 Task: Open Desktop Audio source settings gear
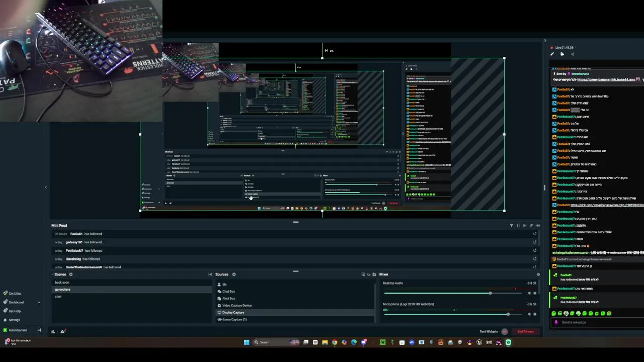(535, 293)
